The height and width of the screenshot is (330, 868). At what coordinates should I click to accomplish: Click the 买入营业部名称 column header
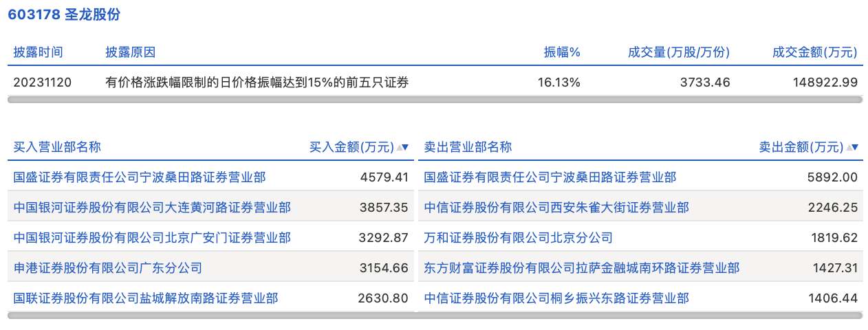(57, 147)
